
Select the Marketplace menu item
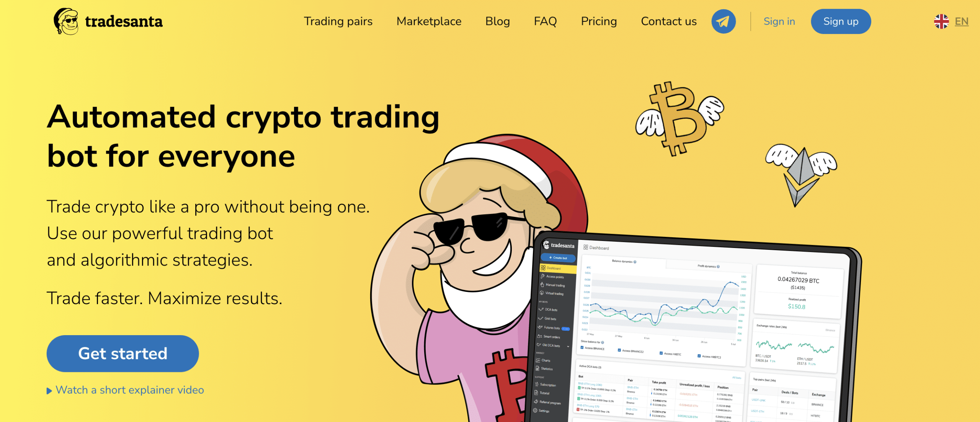[x=430, y=21]
